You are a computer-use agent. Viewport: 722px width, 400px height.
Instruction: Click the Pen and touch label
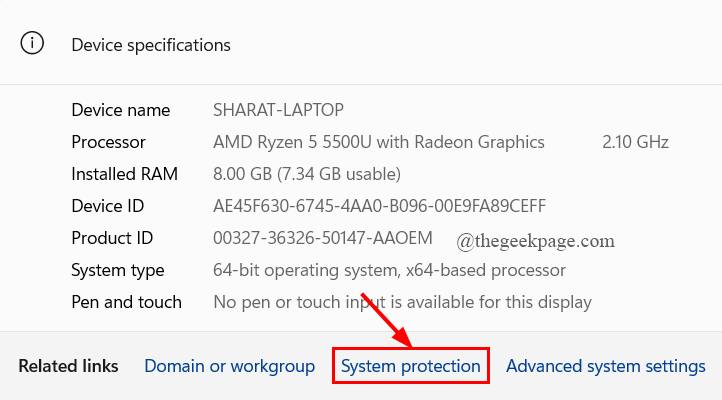126,302
